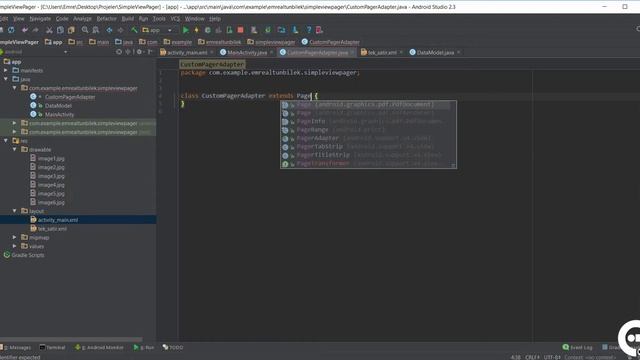
Task: Click Scroll from Source target icon
Action: [119, 52]
